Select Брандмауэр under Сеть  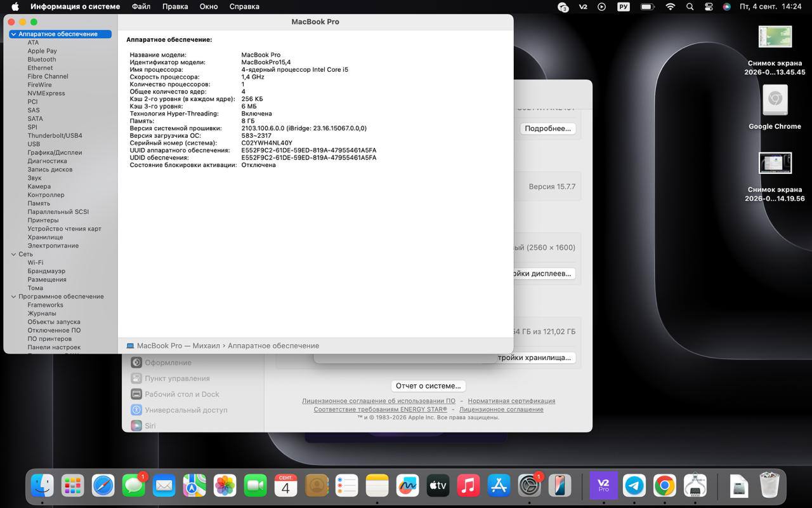(x=46, y=271)
